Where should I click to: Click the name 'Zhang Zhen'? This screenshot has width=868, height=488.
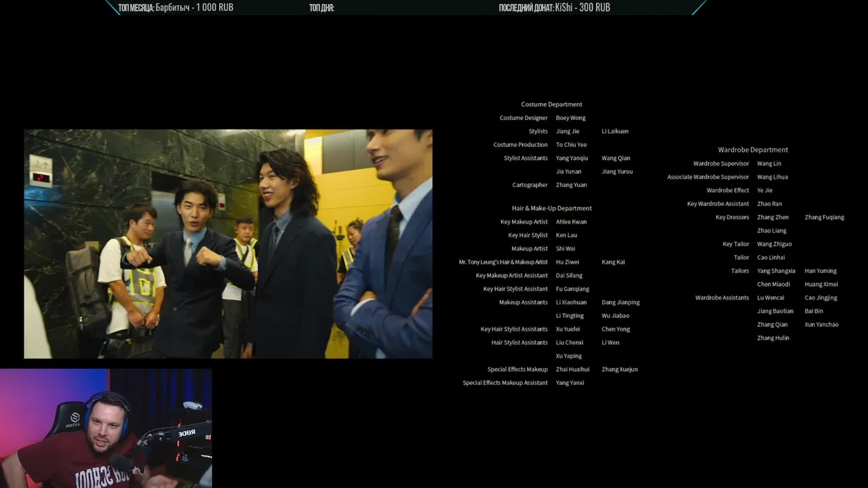[x=773, y=218]
